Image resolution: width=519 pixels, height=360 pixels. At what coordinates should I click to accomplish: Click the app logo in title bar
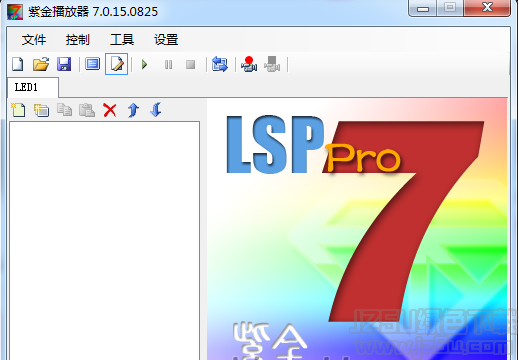[x=15, y=12]
